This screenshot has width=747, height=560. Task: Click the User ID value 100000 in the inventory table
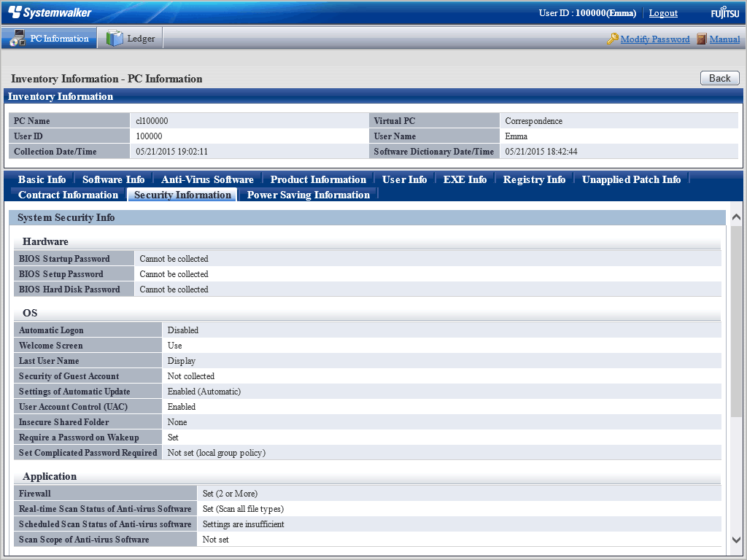point(149,136)
